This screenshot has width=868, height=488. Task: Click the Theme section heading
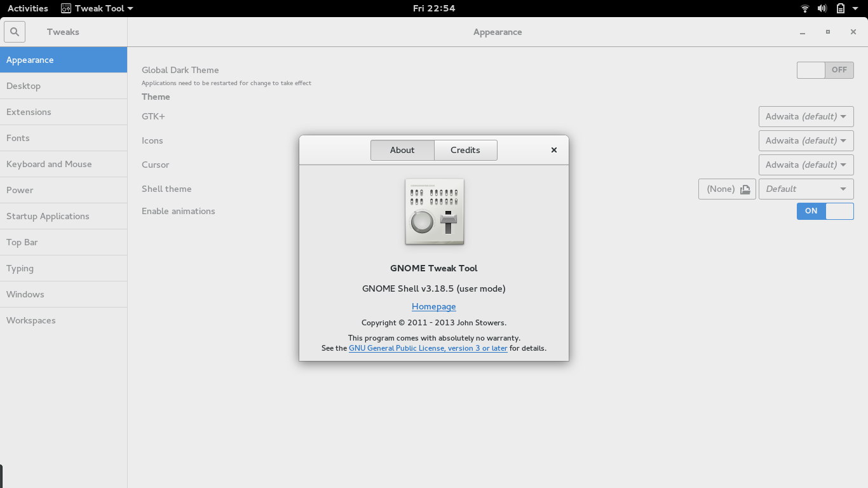click(x=156, y=97)
